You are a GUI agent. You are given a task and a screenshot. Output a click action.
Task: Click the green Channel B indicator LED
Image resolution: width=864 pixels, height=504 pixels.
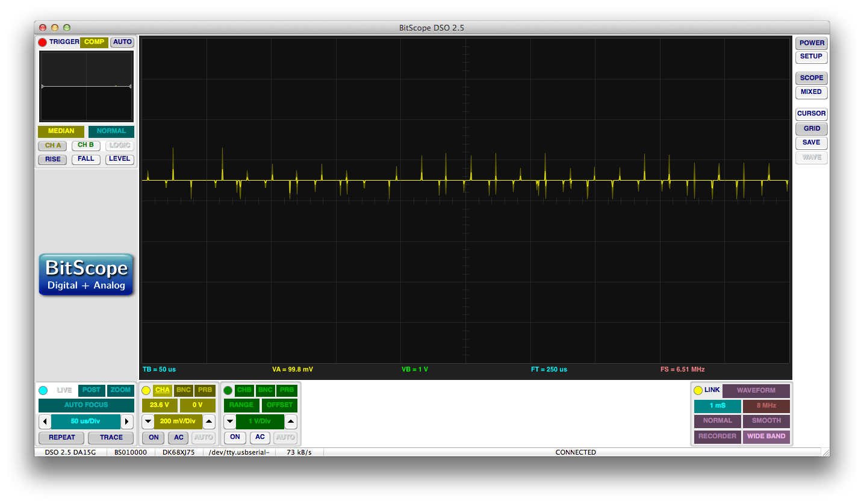coord(228,390)
